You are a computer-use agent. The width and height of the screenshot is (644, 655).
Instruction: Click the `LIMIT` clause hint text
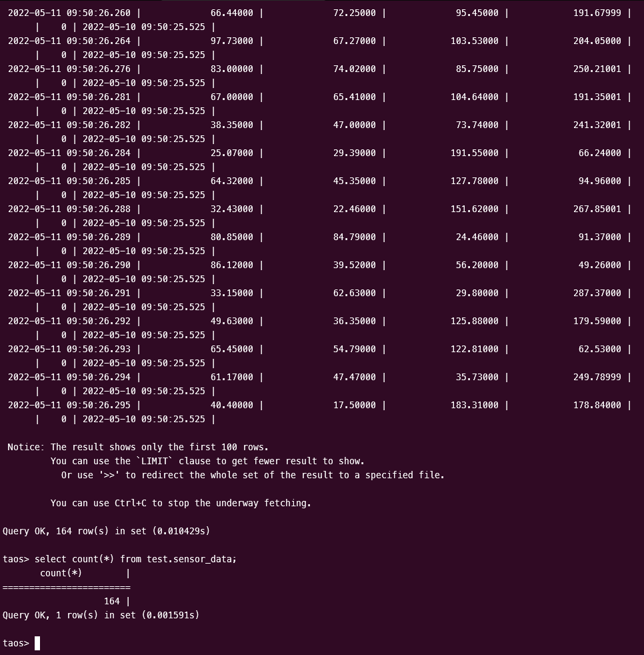[x=207, y=461]
